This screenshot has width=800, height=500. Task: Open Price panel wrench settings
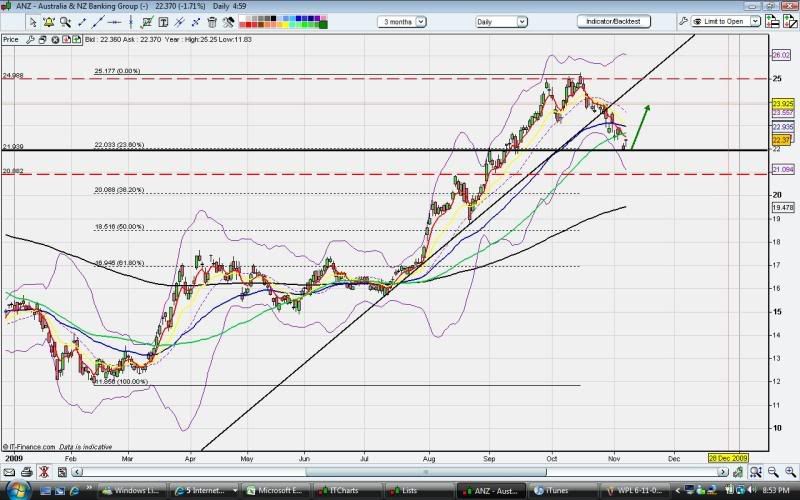pyautogui.click(x=30, y=39)
